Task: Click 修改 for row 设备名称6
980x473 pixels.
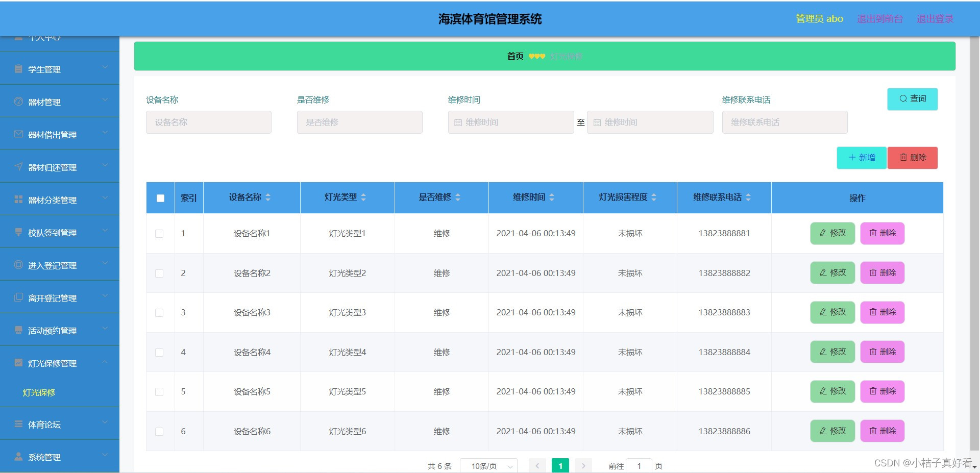Action: click(x=832, y=431)
